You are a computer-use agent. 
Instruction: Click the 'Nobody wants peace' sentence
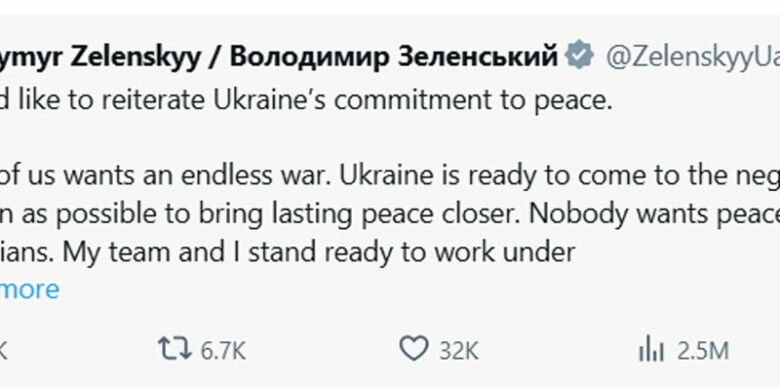(654, 215)
